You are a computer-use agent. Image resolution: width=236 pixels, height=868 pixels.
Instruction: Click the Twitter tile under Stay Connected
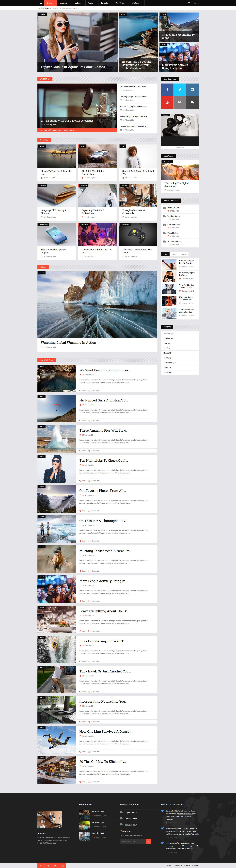(x=180, y=90)
